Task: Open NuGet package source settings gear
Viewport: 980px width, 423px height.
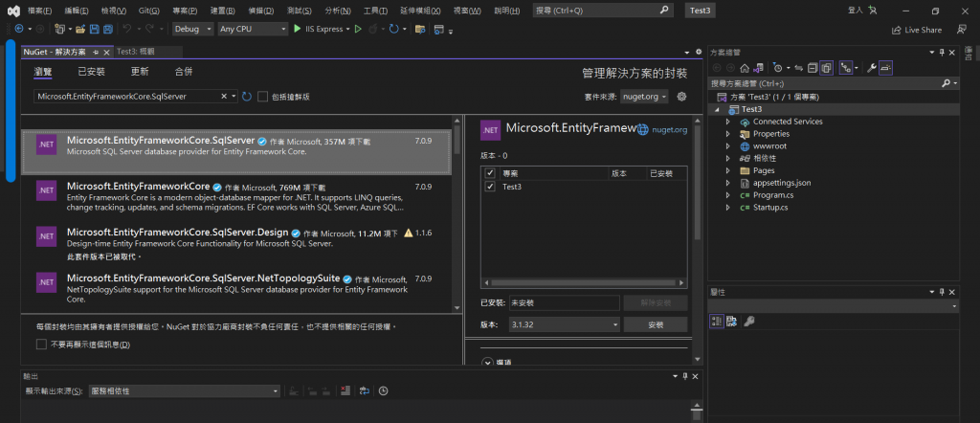Action: tap(681, 97)
